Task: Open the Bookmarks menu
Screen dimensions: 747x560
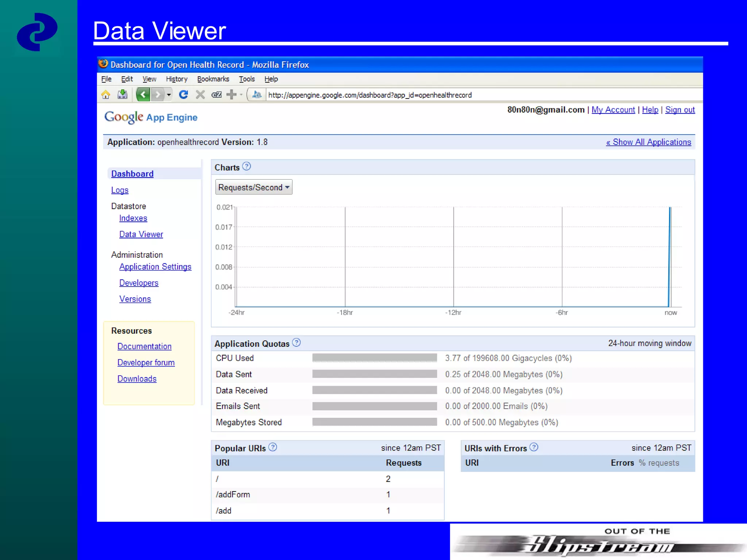Action: point(213,79)
